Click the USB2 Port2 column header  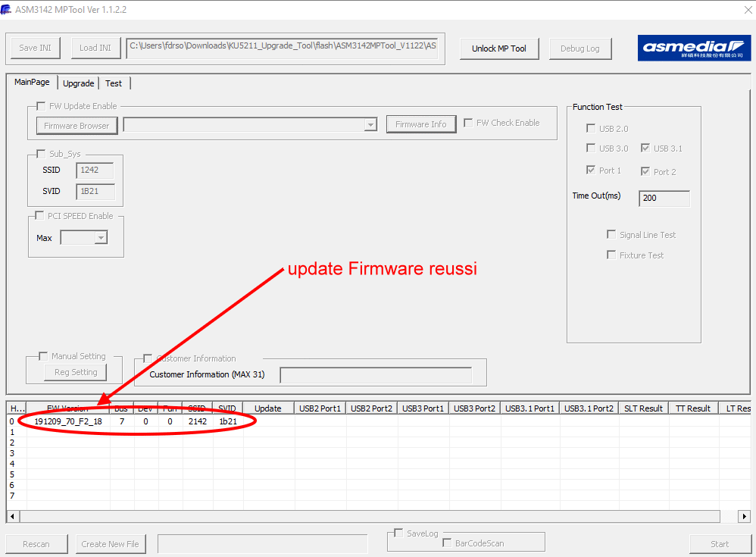[x=371, y=408]
